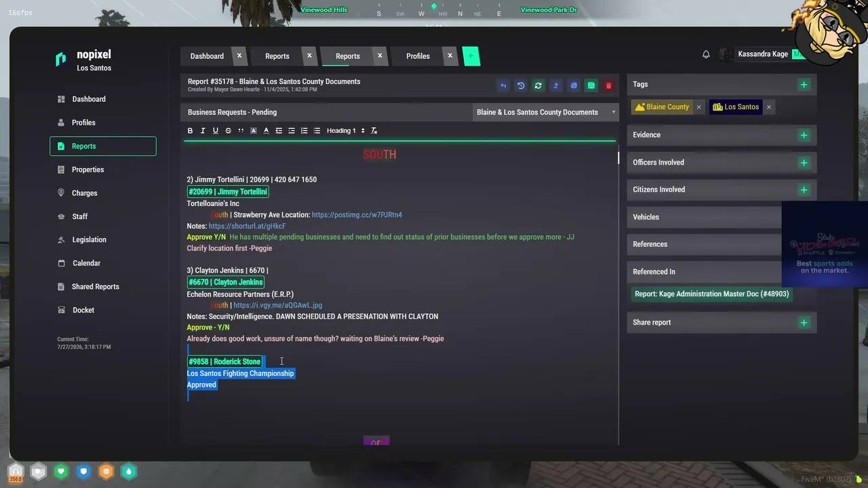The height and width of the screenshot is (488, 868).
Task: Open text font color picker
Action: 266,131
